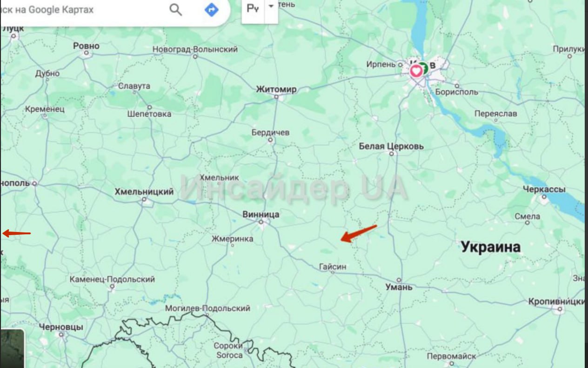Select the Кропивницкий city label
The width and height of the screenshot is (588, 368).
tap(556, 302)
